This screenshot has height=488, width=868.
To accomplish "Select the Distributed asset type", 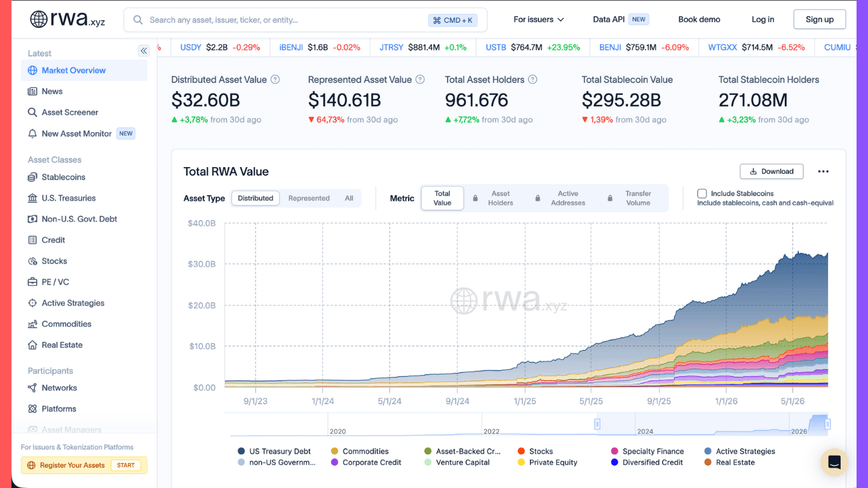I will [x=255, y=198].
